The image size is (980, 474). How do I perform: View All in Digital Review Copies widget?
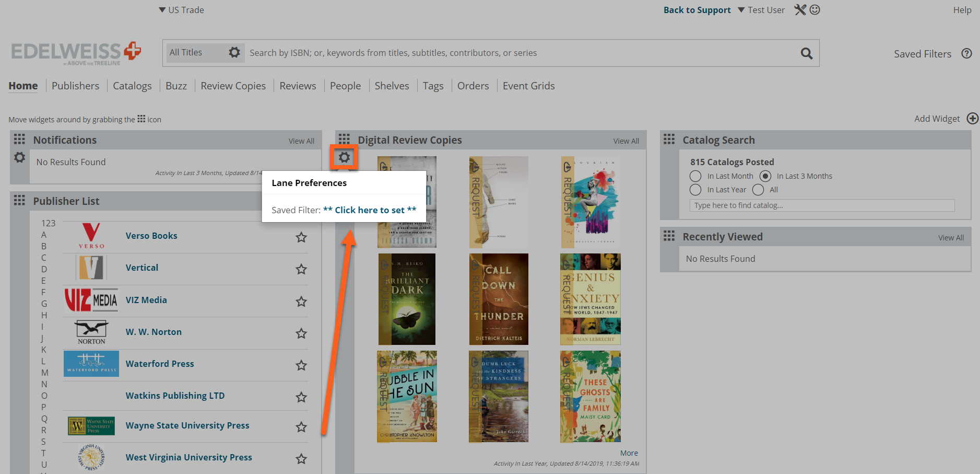626,141
